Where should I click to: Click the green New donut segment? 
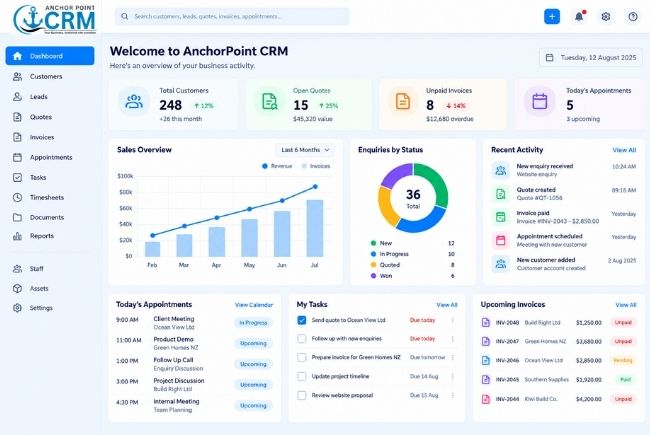(x=439, y=182)
